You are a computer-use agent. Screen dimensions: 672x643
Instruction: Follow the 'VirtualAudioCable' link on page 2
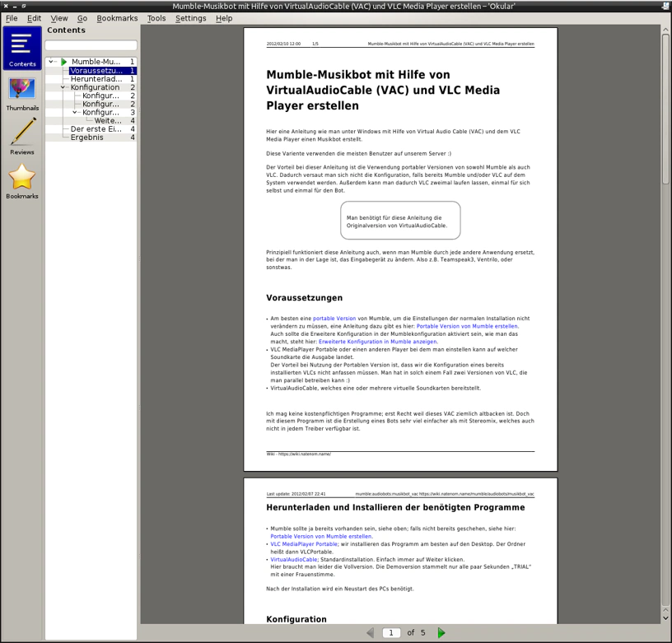click(x=294, y=560)
